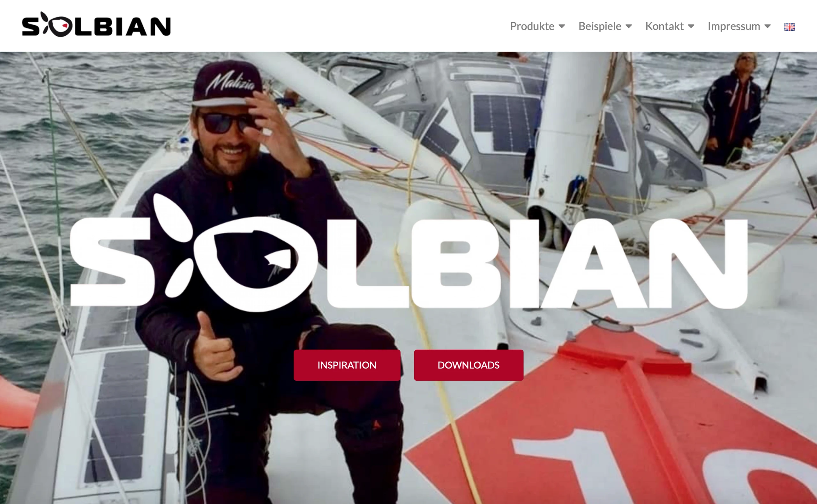
Task: Switch language using the UK flag icon
Action: (x=789, y=27)
